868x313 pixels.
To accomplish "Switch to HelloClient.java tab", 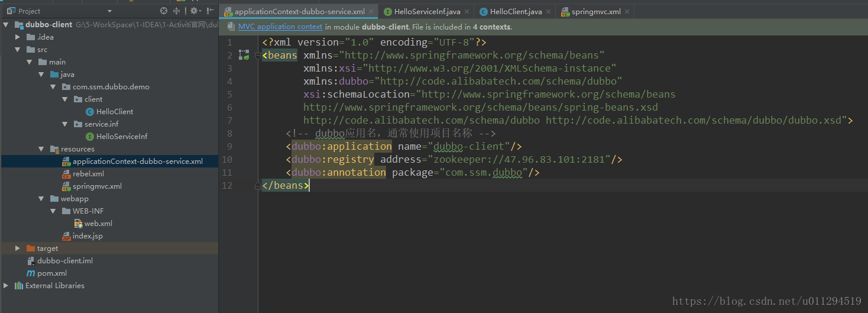I will (516, 11).
